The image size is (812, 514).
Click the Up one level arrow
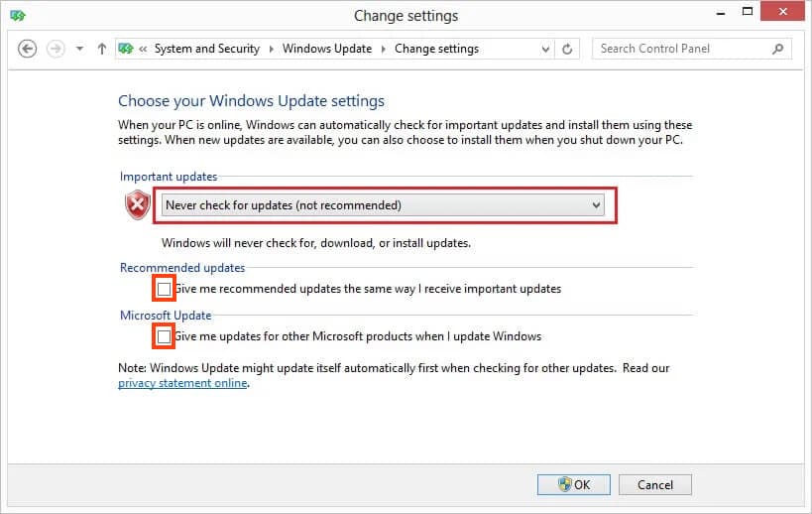(x=102, y=49)
